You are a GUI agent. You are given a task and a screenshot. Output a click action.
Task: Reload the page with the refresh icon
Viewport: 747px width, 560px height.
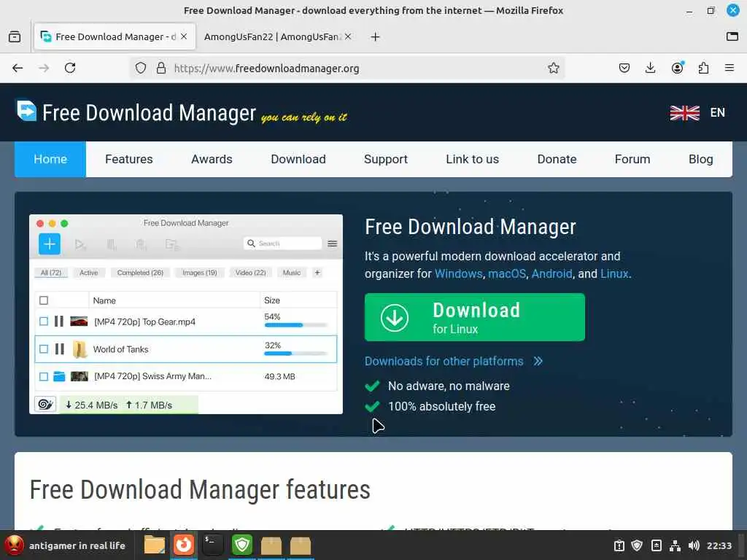click(70, 68)
